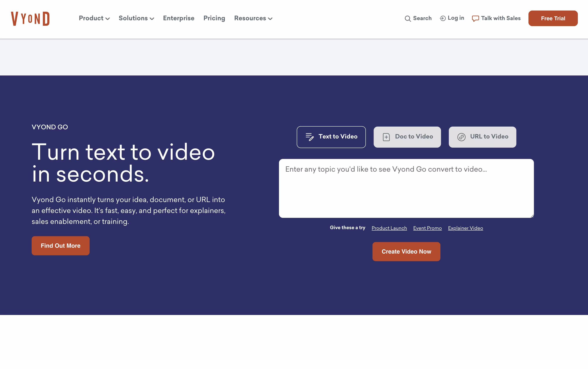Switch to the URL to Video tab
Viewport: 588px width, 369px height.
coord(482,137)
